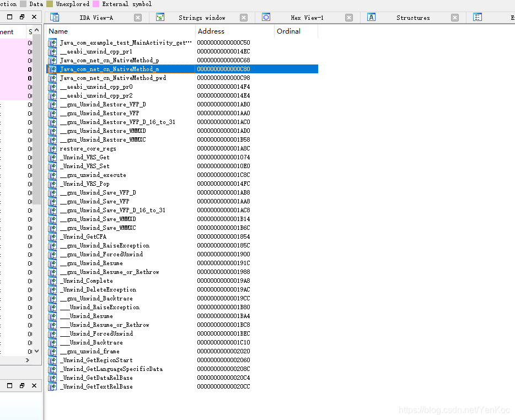Screen dimensions: 515x420
Task: Click export icon of _Unwind_VRS_Pop
Action: tap(52, 184)
